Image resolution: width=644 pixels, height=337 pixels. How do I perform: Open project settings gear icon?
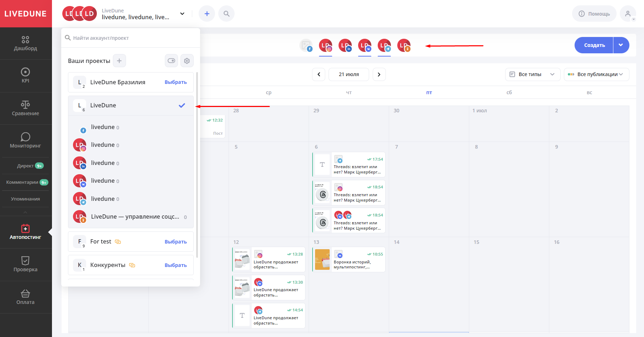[x=187, y=61]
